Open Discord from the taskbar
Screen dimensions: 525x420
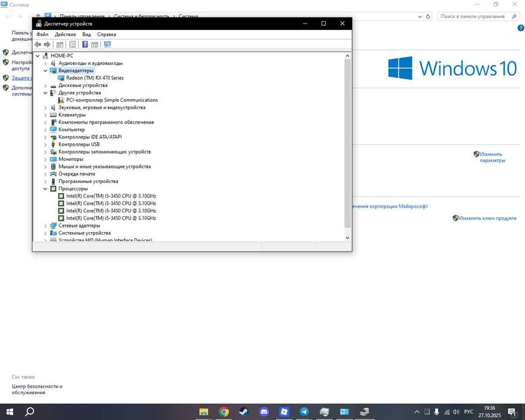(x=264, y=412)
